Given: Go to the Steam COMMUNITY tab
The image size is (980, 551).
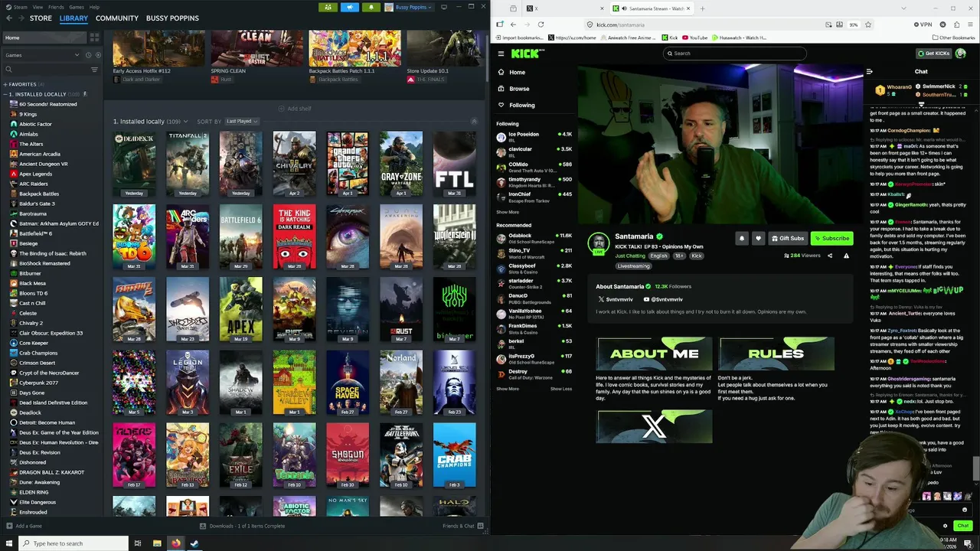Looking at the screenshot, I should (117, 18).
